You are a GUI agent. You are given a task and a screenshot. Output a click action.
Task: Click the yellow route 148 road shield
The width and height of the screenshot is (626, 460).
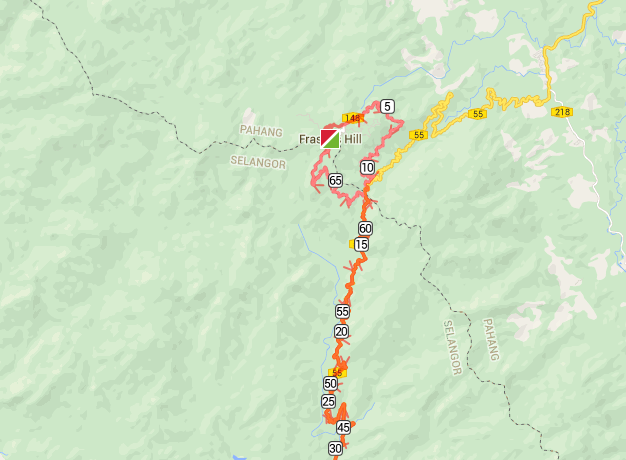[352, 118]
